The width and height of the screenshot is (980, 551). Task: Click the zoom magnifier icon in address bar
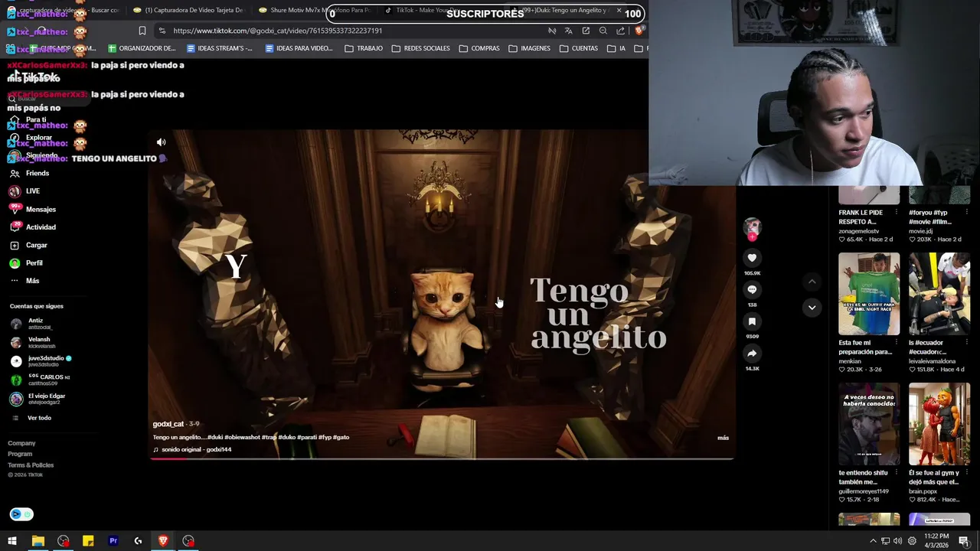coord(603,31)
